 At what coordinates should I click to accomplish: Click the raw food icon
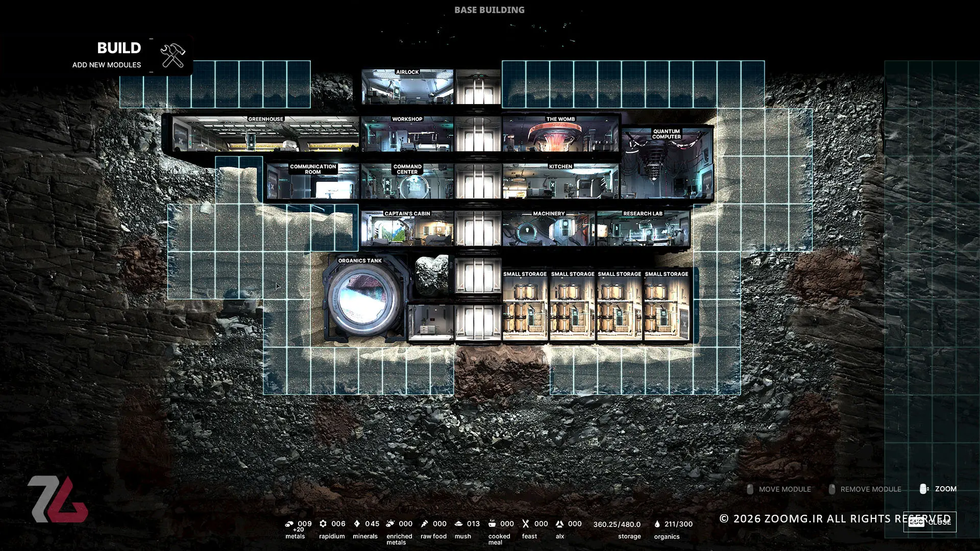click(424, 524)
